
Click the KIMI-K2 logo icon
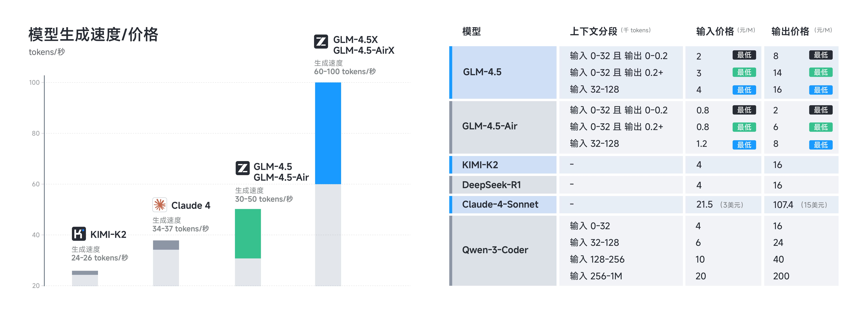pyautogui.click(x=79, y=234)
